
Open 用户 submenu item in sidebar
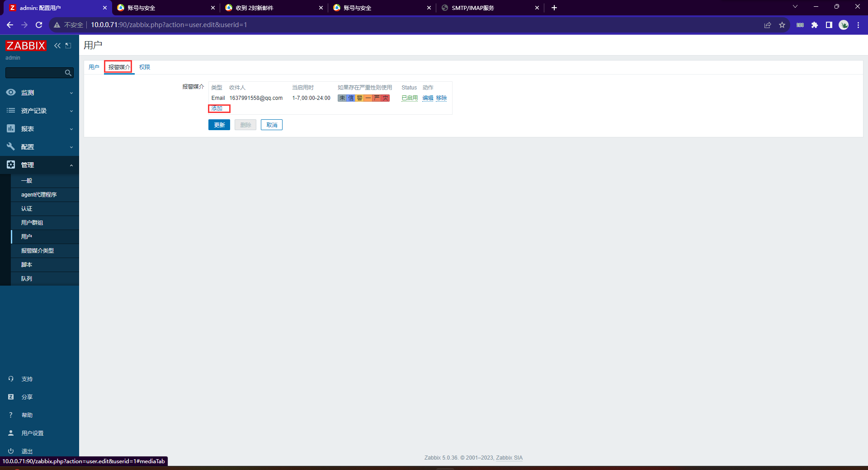click(45, 237)
